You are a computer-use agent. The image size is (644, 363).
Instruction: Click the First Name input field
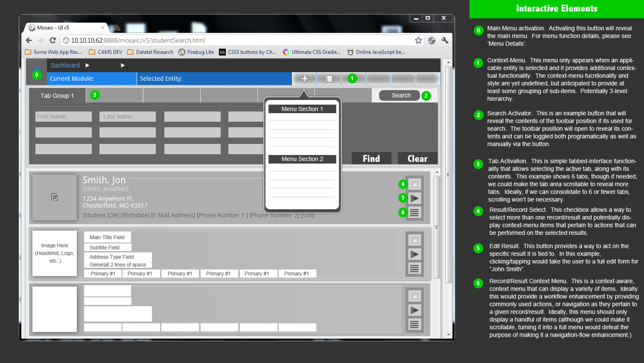(x=63, y=117)
